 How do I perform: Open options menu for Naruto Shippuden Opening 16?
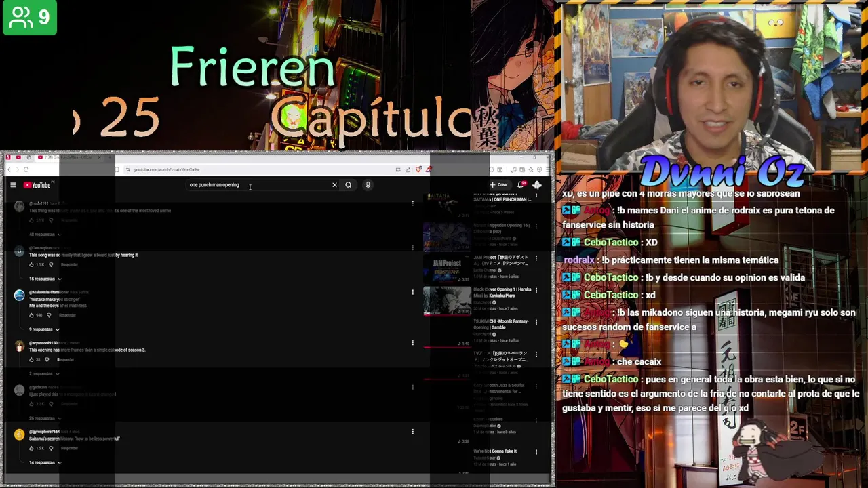(x=536, y=226)
